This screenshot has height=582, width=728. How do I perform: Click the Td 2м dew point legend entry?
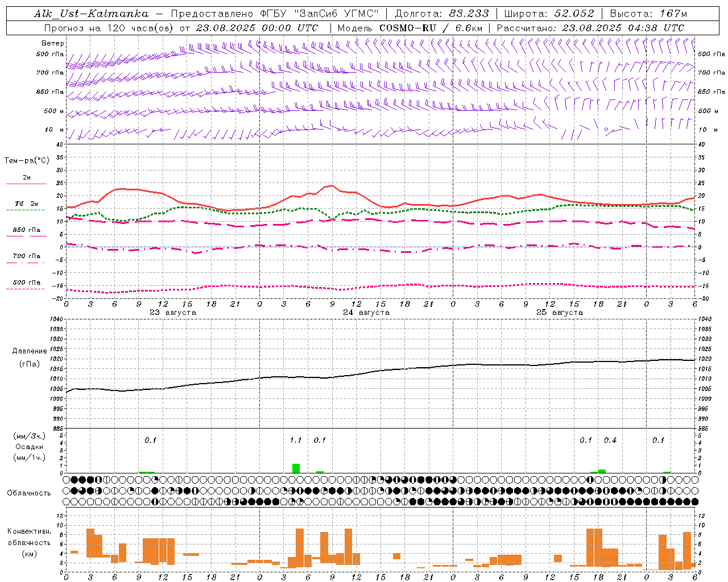26,203
